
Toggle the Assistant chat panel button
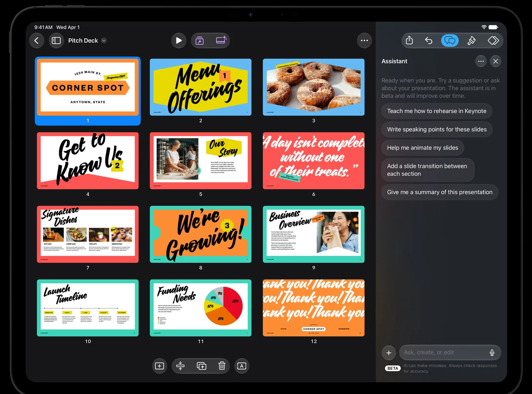click(450, 41)
